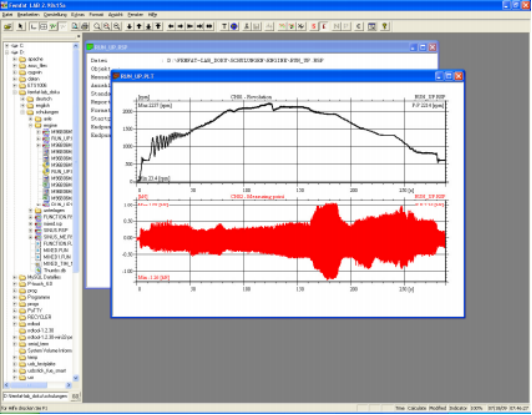Click the first left arrow toolbar icon
This screenshot has width=532, height=415.
pos(171,26)
